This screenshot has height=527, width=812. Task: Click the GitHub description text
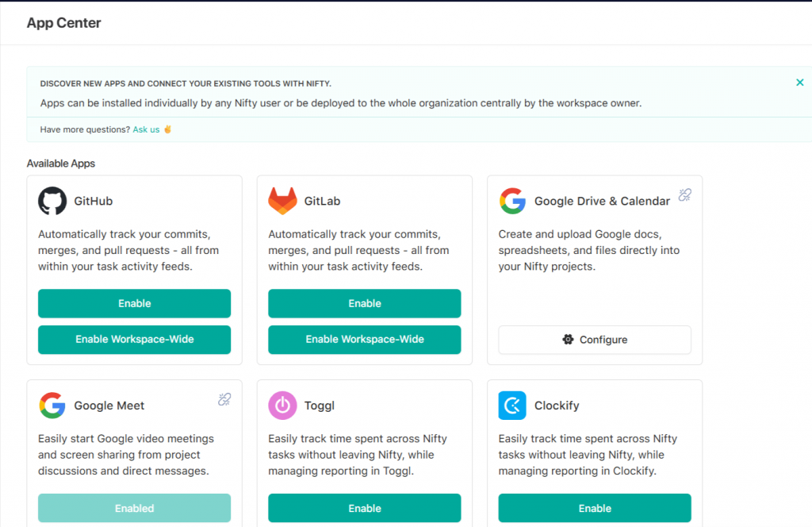tap(128, 250)
